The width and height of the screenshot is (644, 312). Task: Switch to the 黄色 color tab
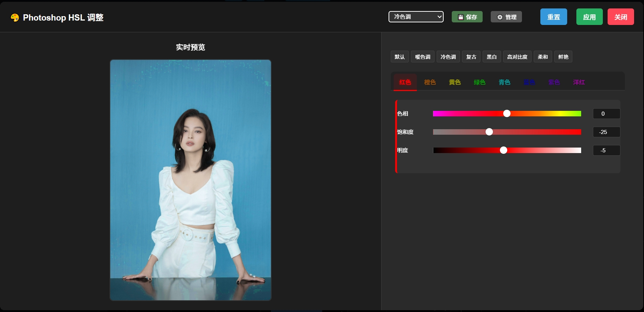coord(455,82)
